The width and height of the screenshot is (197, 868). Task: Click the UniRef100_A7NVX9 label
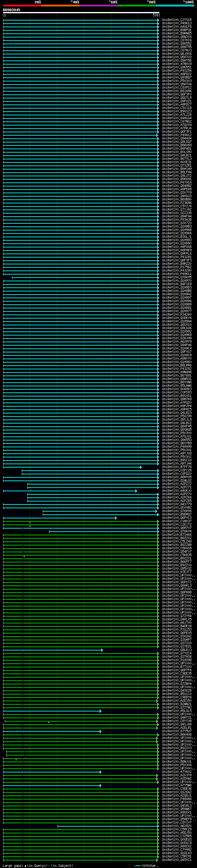tap(177, 64)
